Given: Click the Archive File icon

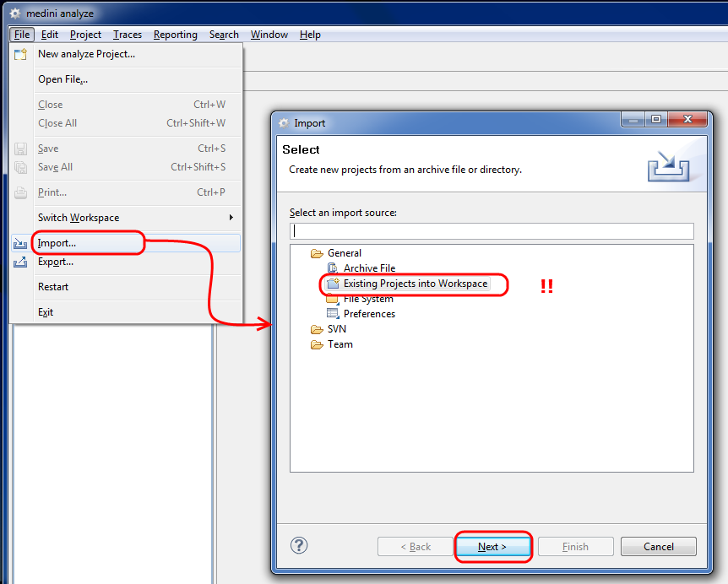Looking at the screenshot, I should pos(333,268).
